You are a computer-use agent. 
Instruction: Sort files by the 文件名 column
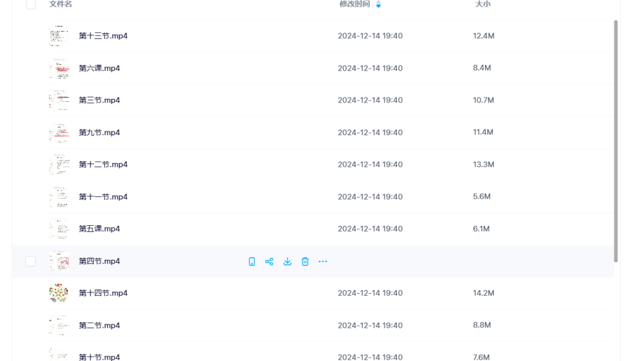pos(61,4)
